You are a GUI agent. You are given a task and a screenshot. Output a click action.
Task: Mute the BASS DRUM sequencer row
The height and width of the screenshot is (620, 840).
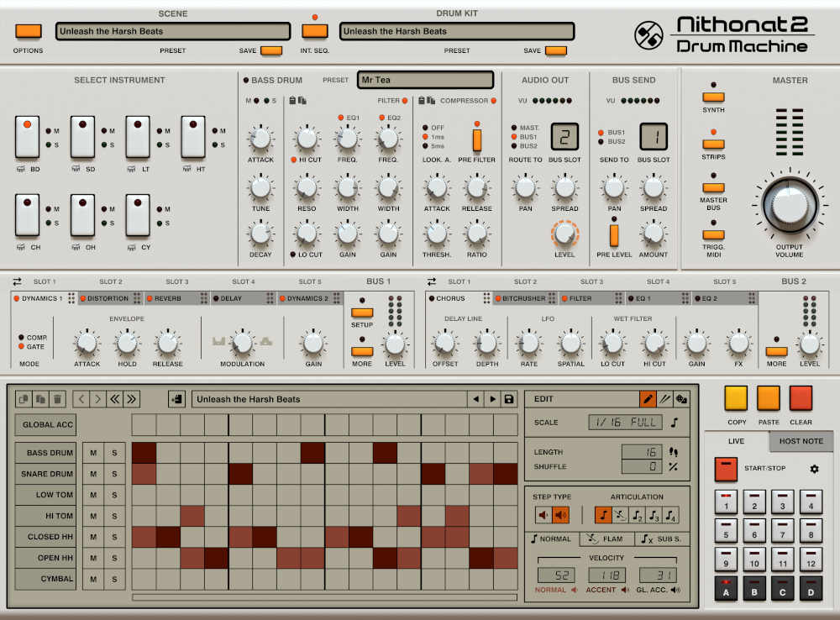[92, 452]
